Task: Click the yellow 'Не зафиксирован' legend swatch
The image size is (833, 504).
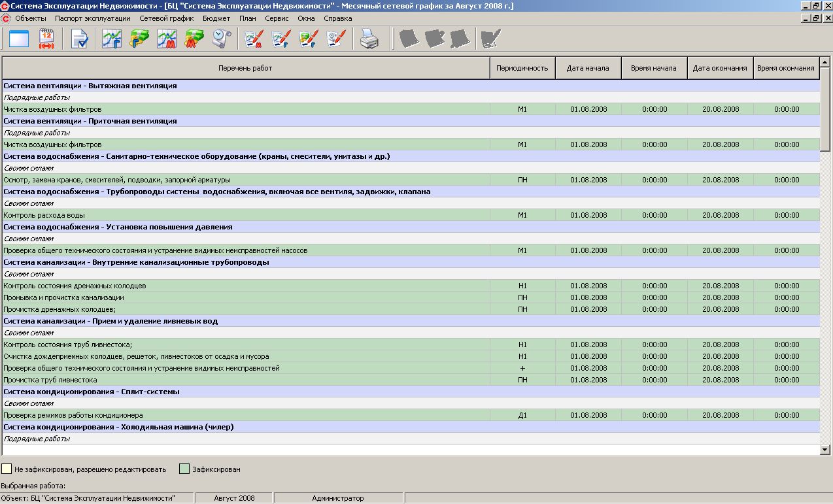Action: click(x=6, y=469)
